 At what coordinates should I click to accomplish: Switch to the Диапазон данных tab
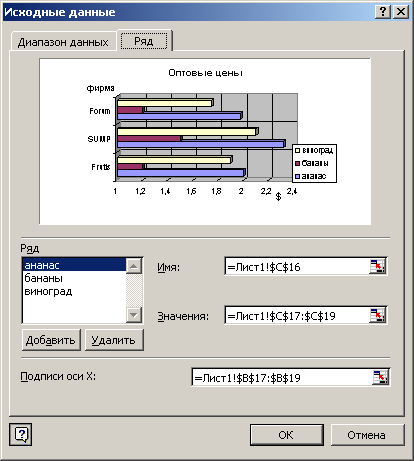[63, 42]
